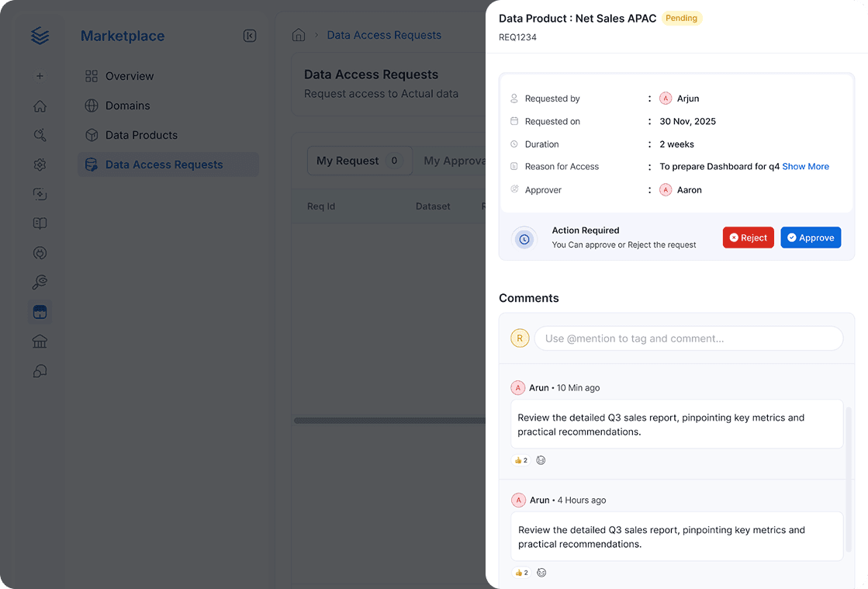Focus the @mention comment input field
This screenshot has height=589, width=868.
tap(689, 338)
